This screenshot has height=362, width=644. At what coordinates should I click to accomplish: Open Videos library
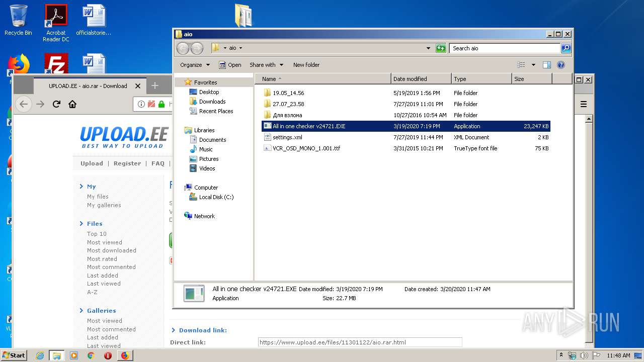[x=207, y=168]
